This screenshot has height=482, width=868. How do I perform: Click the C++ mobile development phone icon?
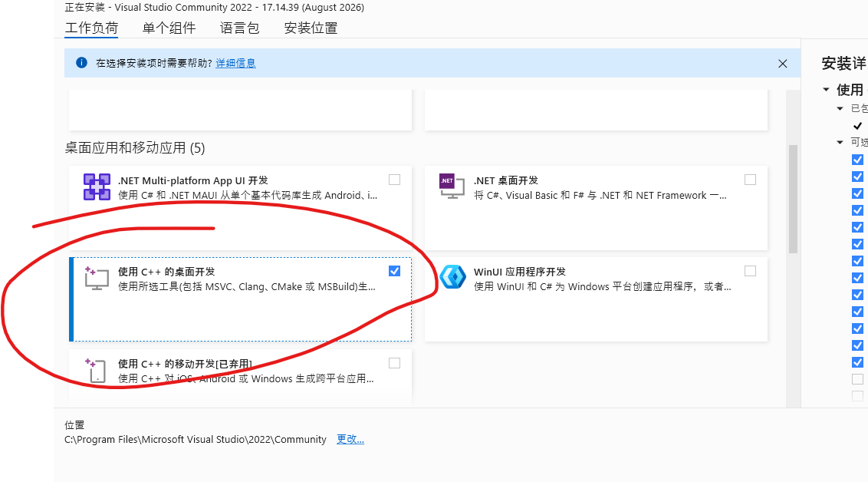pos(96,370)
